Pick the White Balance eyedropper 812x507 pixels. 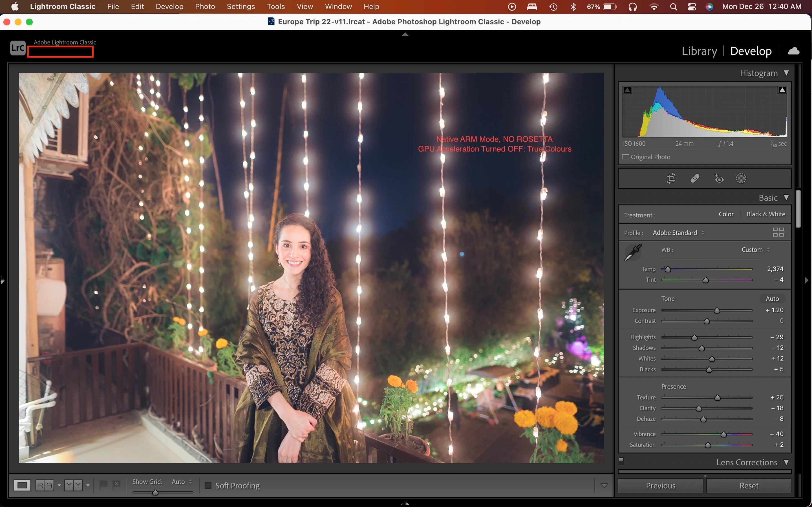point(633,252)
